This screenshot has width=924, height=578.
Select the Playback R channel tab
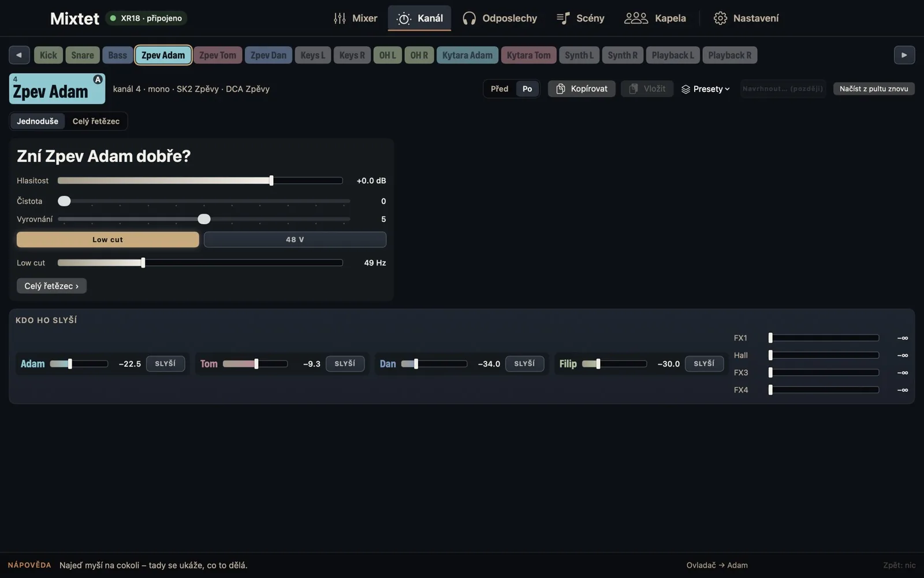[730, 55]
